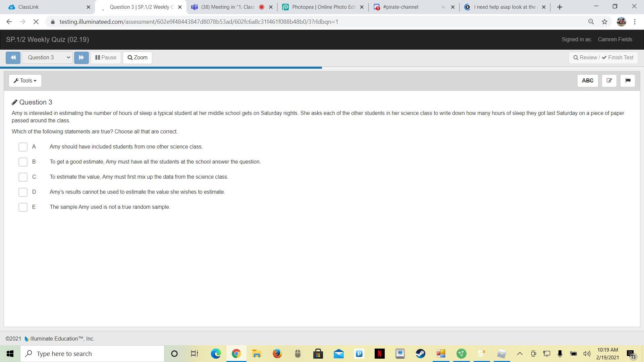Image resolution: width=644 pixels, height=362 pixels.
Task: Select checkbox for answer D
Action: 23,192
